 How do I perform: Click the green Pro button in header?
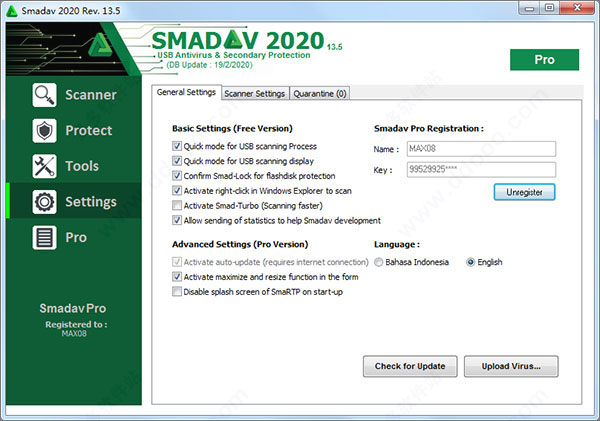coord(544,60)
